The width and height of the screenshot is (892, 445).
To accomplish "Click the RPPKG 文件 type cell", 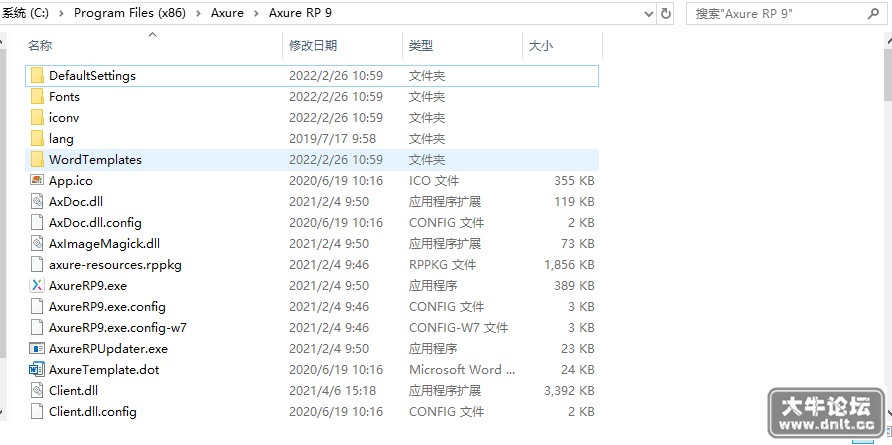I will pos(443,265).
